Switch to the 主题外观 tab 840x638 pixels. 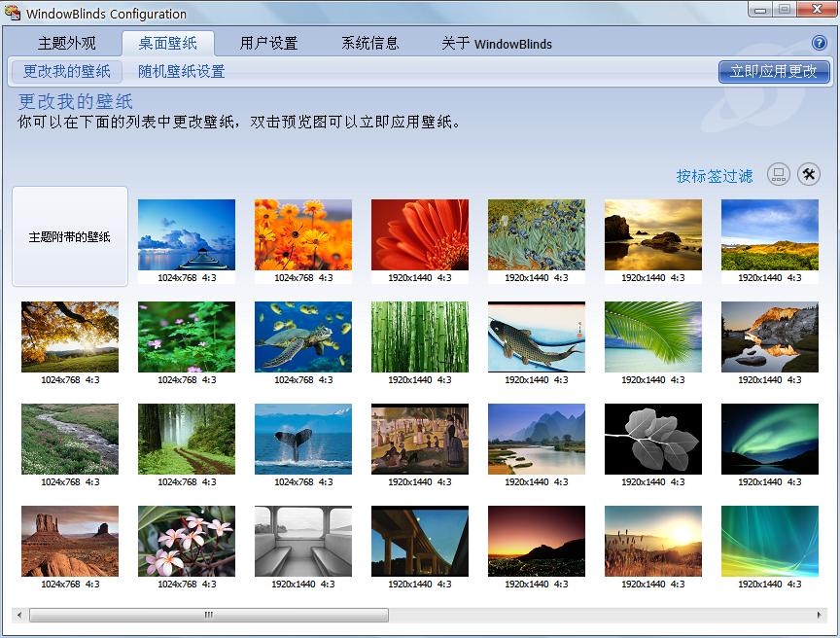(67, 44)
